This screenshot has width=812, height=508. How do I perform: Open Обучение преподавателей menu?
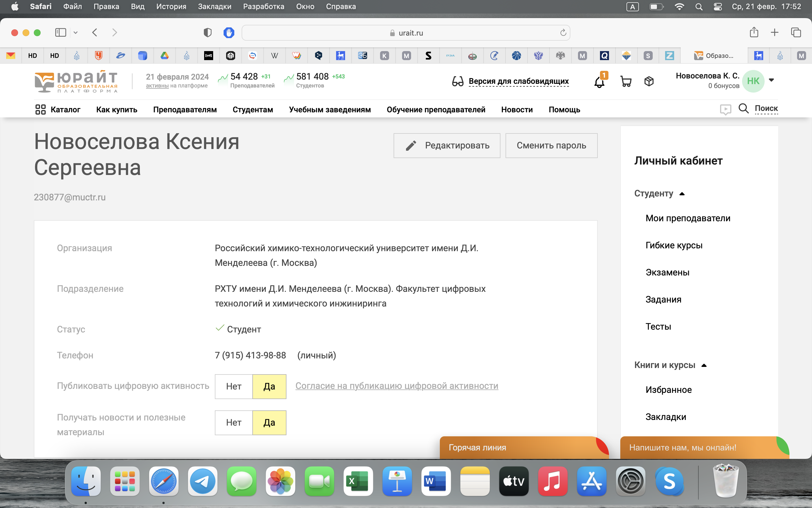436,110
